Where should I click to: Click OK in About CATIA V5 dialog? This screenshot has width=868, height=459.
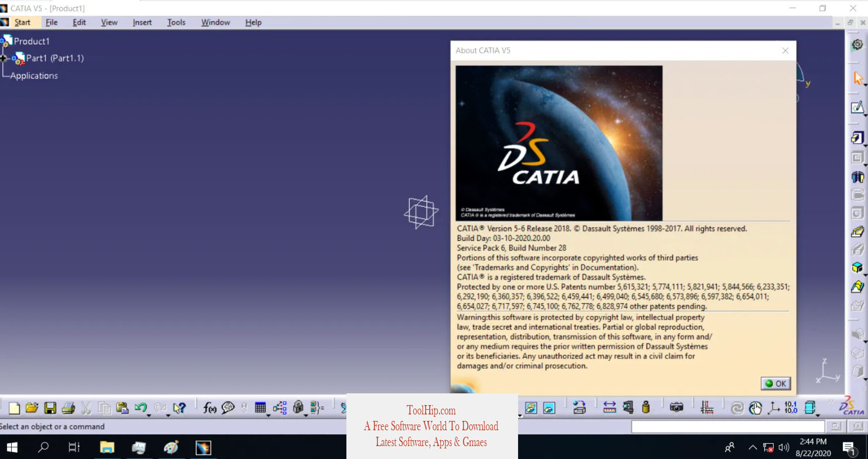tap(775, 383)
